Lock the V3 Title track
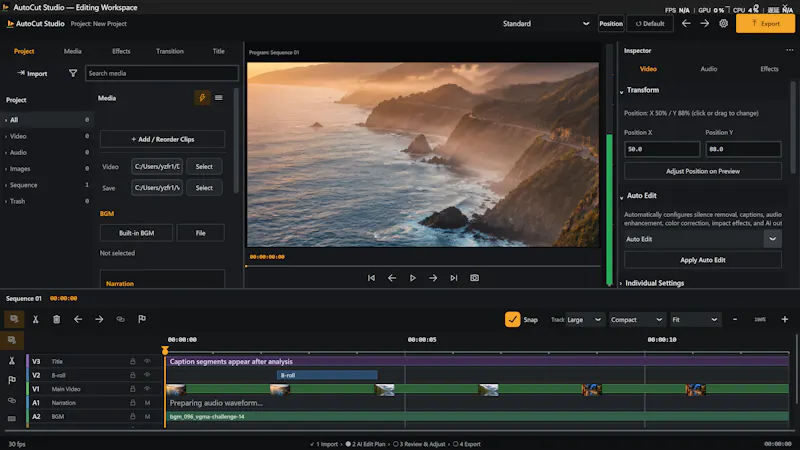The image size is (800, 450). point(133,361)
